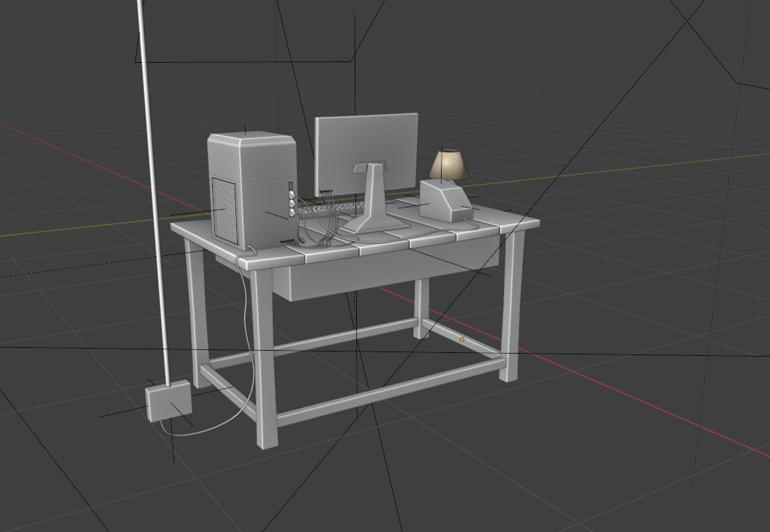770x532 pixels.
Task: Select the tower's front ventilation grille
Action: pos(224,211)
